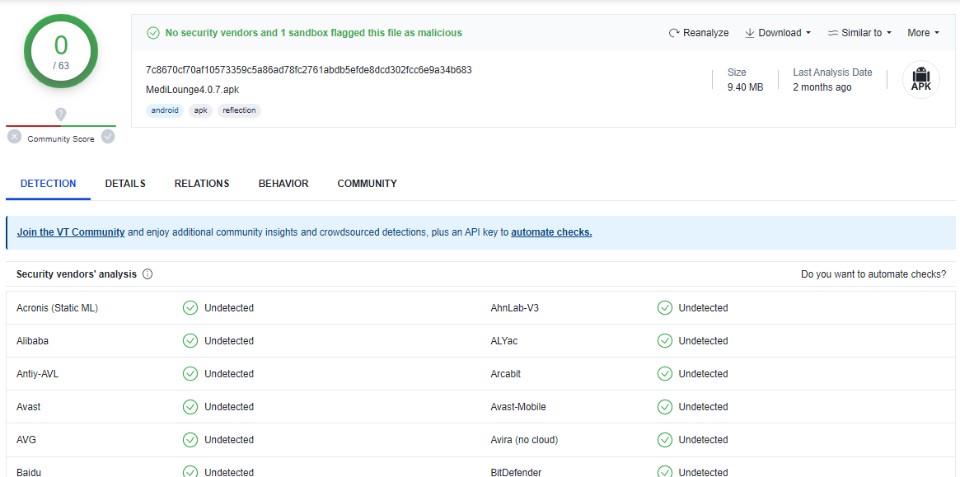960x477 pixels.
Task: Click the Reanalyze circular arrow icon
Action: pyautogui.click(x=673, y=33)
